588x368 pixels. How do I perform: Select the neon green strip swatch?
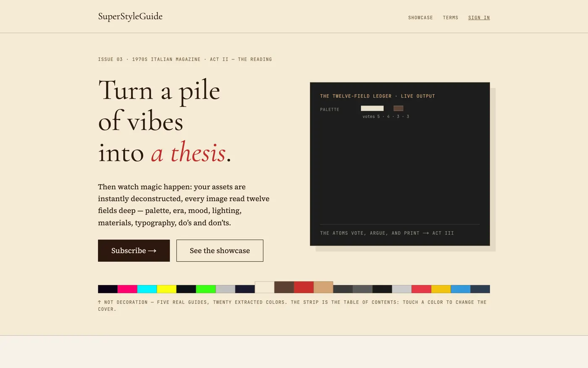pos(206,289)
